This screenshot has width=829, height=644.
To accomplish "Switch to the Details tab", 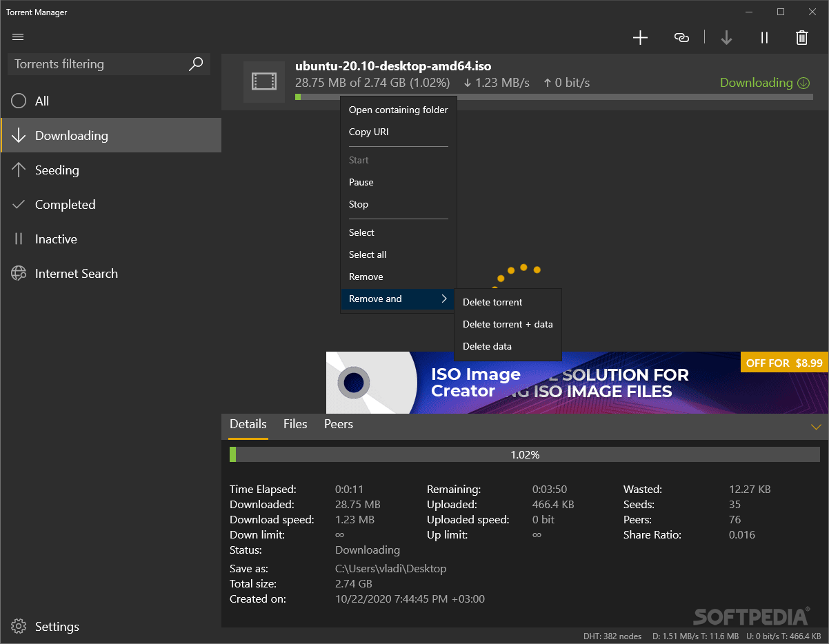I will (x=248, y=424).
